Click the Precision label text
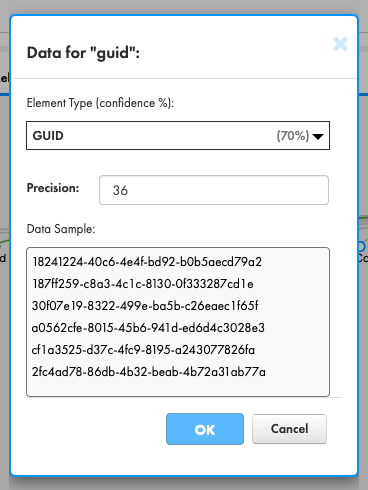Image resolution: width=368 pixels, height=490 pixels. (x=53, y=188)
